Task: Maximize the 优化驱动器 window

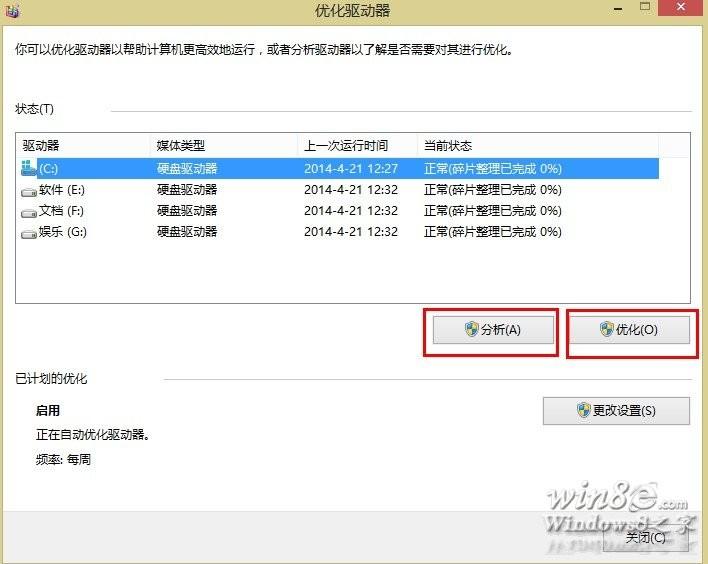Action: click(645, 7)
